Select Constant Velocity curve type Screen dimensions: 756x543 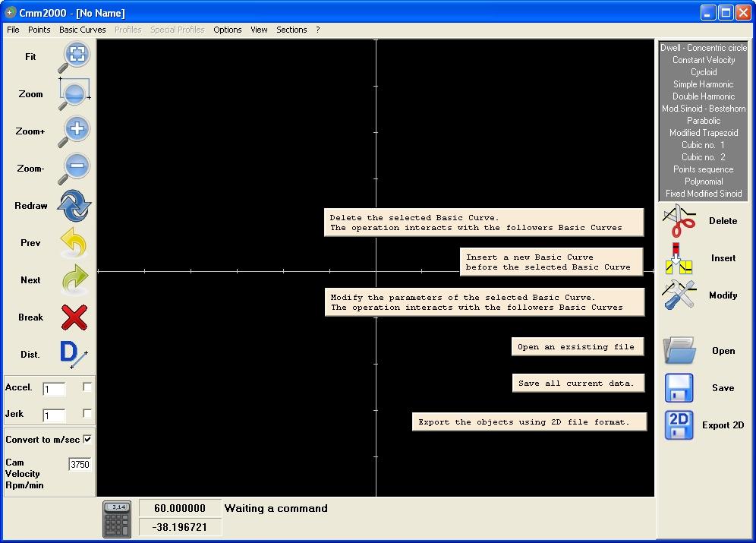pos(704,60)
